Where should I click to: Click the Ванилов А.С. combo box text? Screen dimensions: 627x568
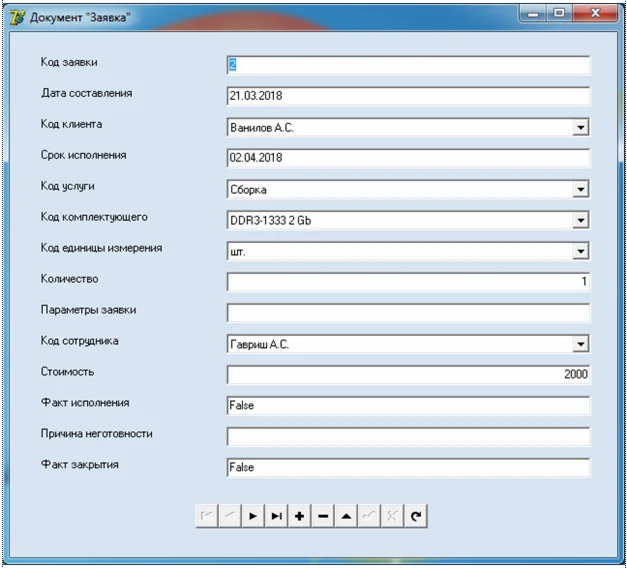[262, 128]
